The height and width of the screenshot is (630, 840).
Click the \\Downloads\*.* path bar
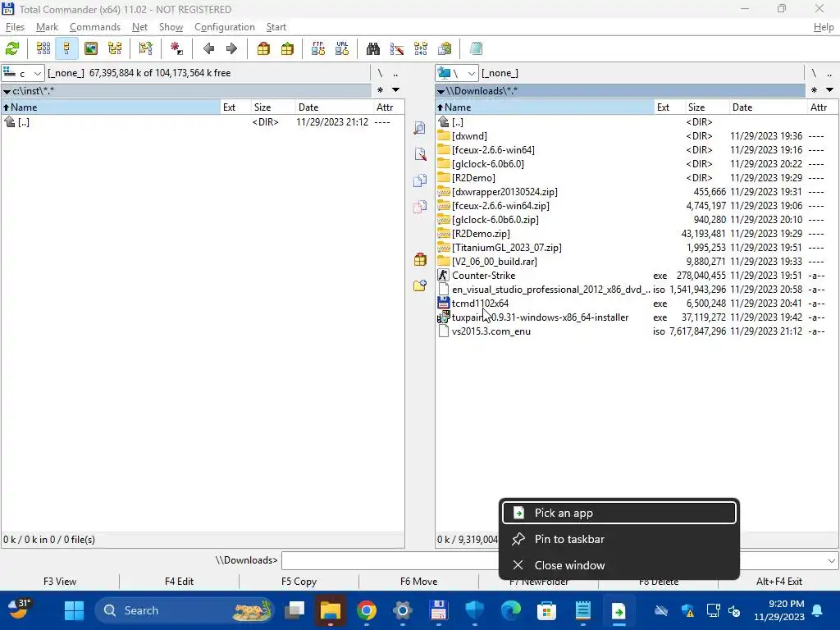(620, 90)
